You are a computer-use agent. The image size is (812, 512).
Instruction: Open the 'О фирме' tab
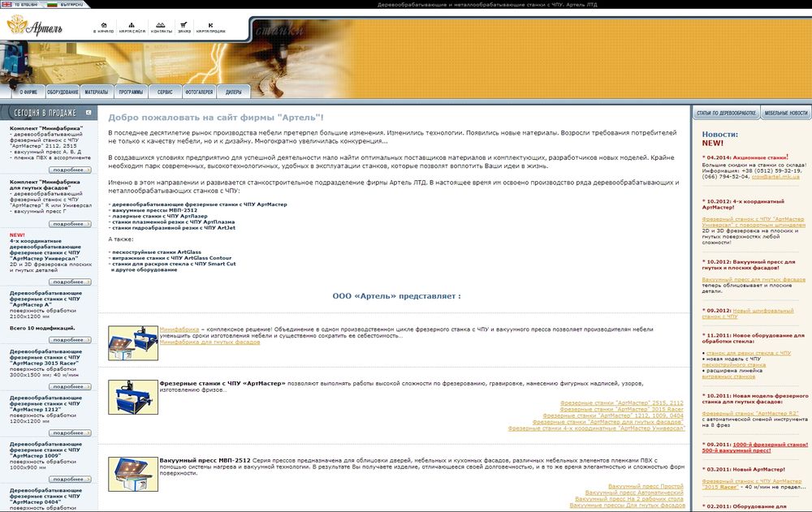28,92
